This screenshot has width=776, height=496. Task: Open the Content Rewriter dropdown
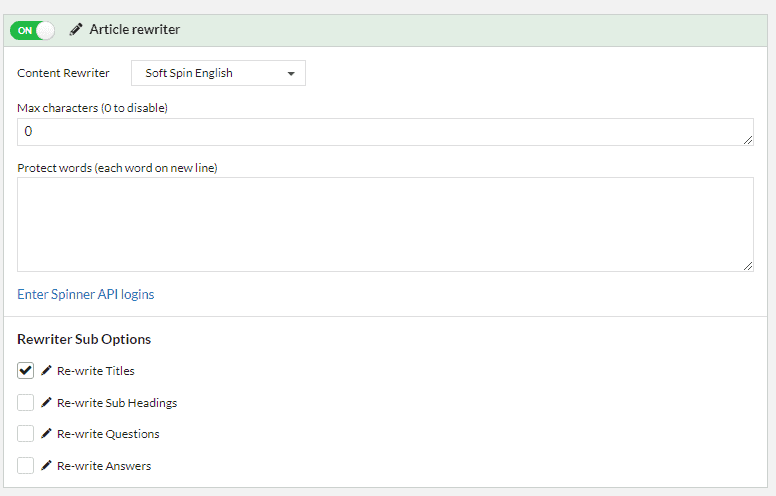point(218,73)
